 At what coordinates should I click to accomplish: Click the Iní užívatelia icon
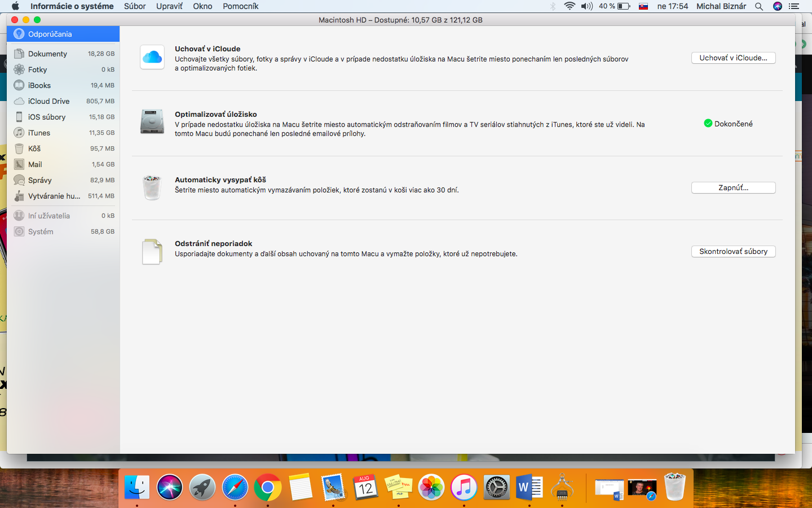19,216
